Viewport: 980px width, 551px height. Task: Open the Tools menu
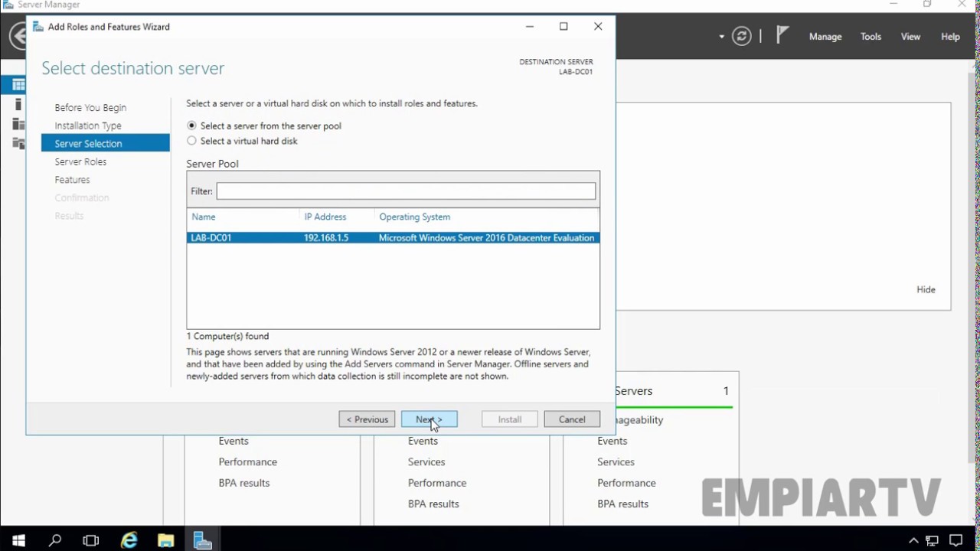point(871,37)
